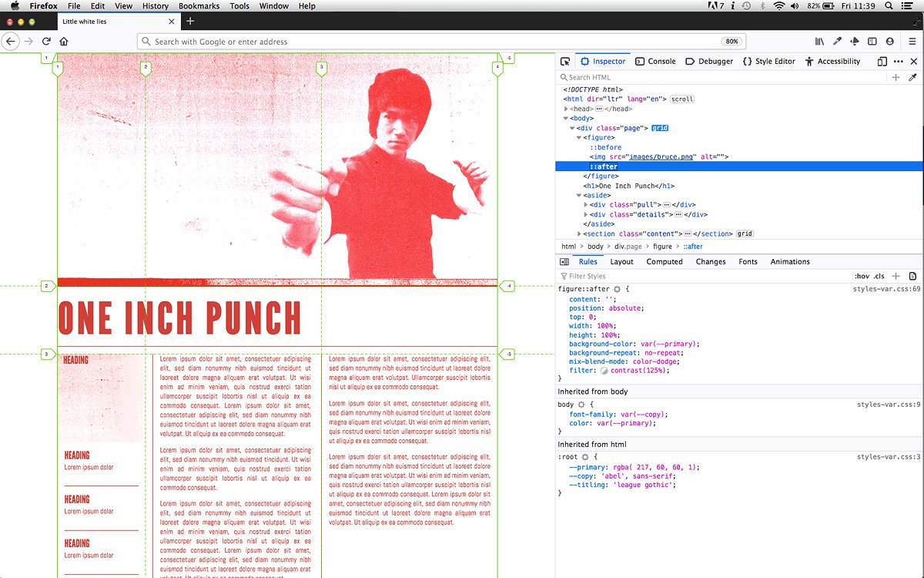Add a new CSS rule with the plus icon
Viewport: 924px width, 578px height.
pyautogui.click(x=896, y=275)
